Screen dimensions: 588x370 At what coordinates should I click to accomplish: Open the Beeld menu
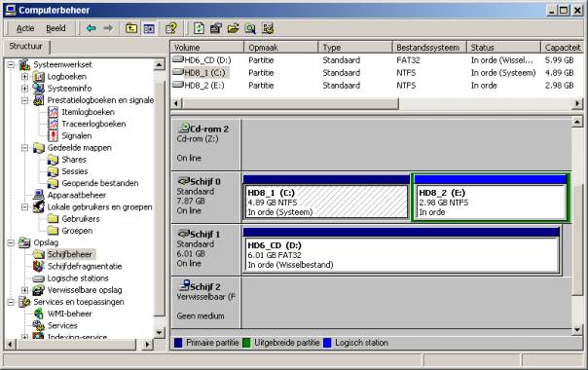click(55, 28)
